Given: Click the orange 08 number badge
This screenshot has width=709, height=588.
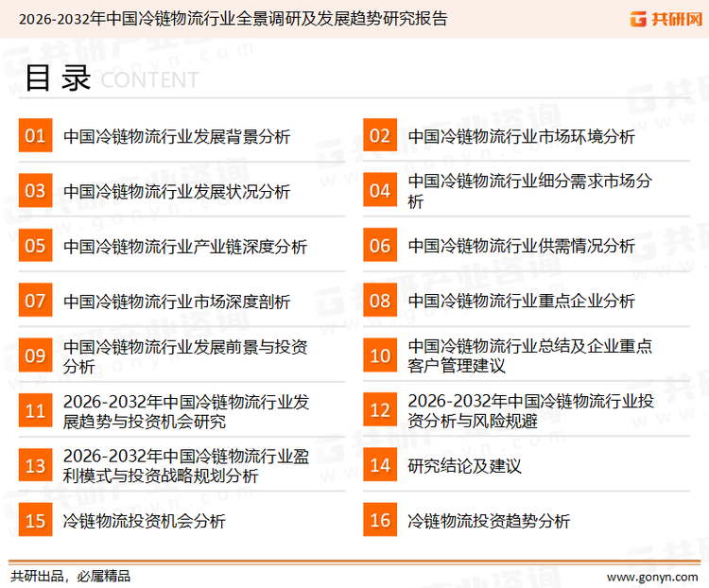Looking at the screenshot, I should click(380, 301).
